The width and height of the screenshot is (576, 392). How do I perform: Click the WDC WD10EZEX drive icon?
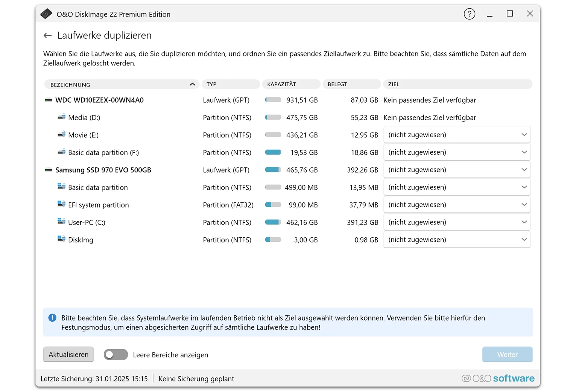pos(49,100)
